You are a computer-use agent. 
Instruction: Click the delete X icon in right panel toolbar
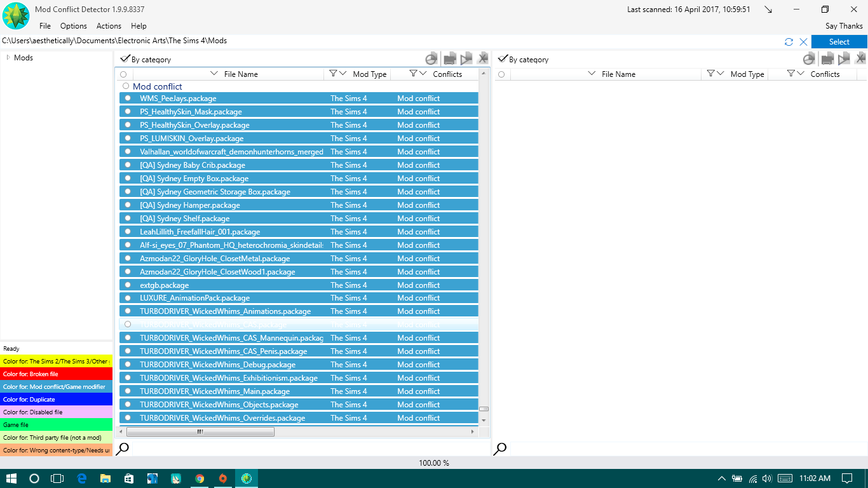pos(860,58)
